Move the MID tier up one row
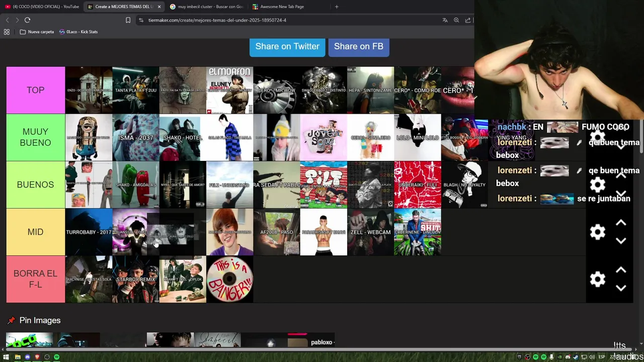 tap(621, 223)
